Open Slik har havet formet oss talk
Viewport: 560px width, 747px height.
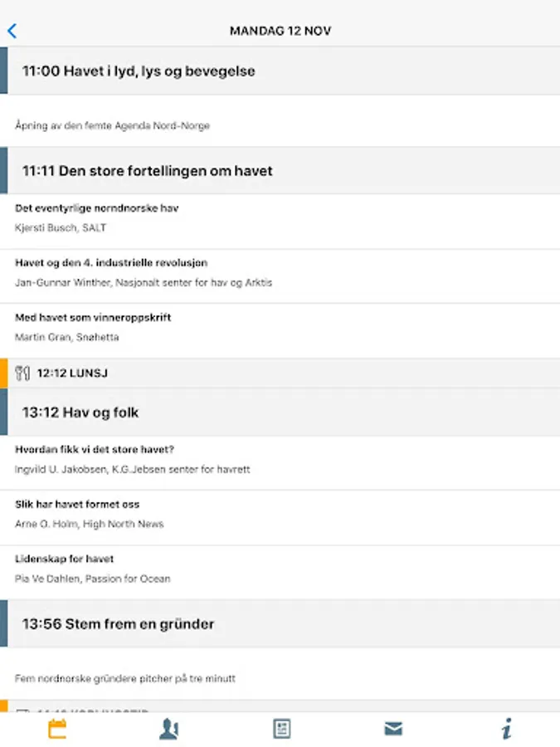77,504
